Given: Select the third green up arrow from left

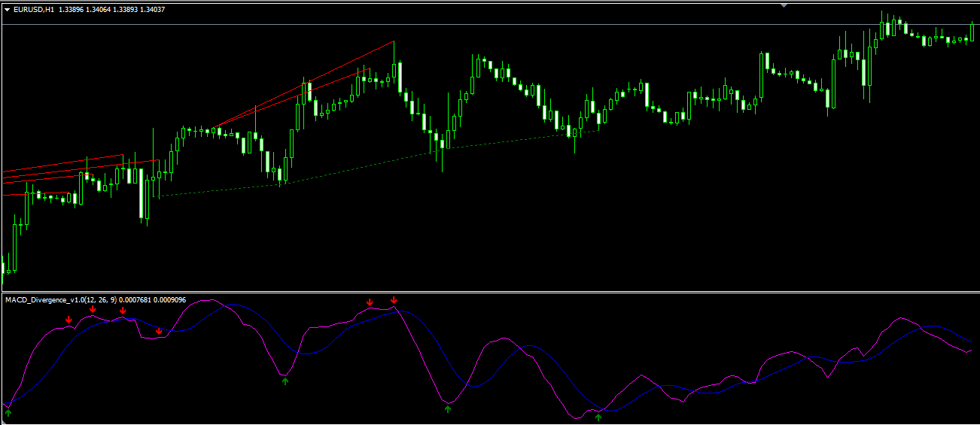Looking at the screenshot, I should tap(449, 409).
